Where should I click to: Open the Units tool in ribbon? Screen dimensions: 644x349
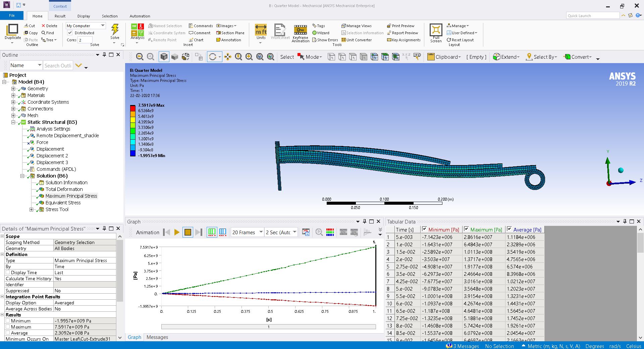tap(261, 30)
